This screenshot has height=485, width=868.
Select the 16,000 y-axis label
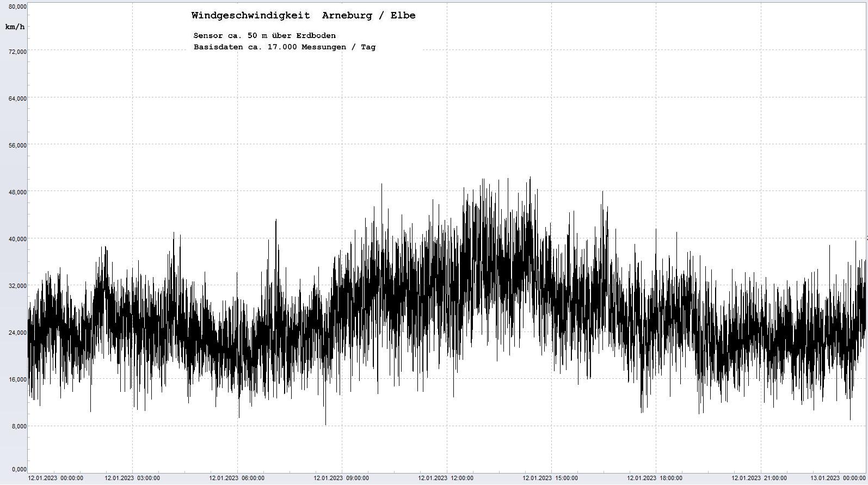[x=17, y=379]
